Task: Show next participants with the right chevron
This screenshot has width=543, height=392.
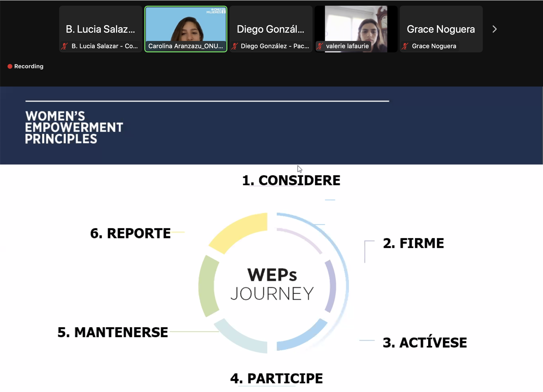Action: pos(494,29)
